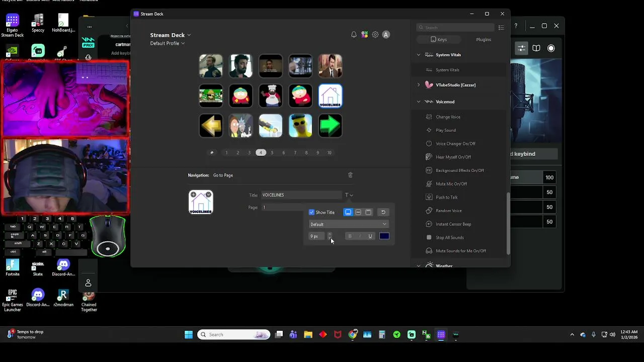Image resolution: width=644 pixels, height=362 pixels.
Task: Open icon options arrow on VOICELINES preview
Action: coord(208,195)
